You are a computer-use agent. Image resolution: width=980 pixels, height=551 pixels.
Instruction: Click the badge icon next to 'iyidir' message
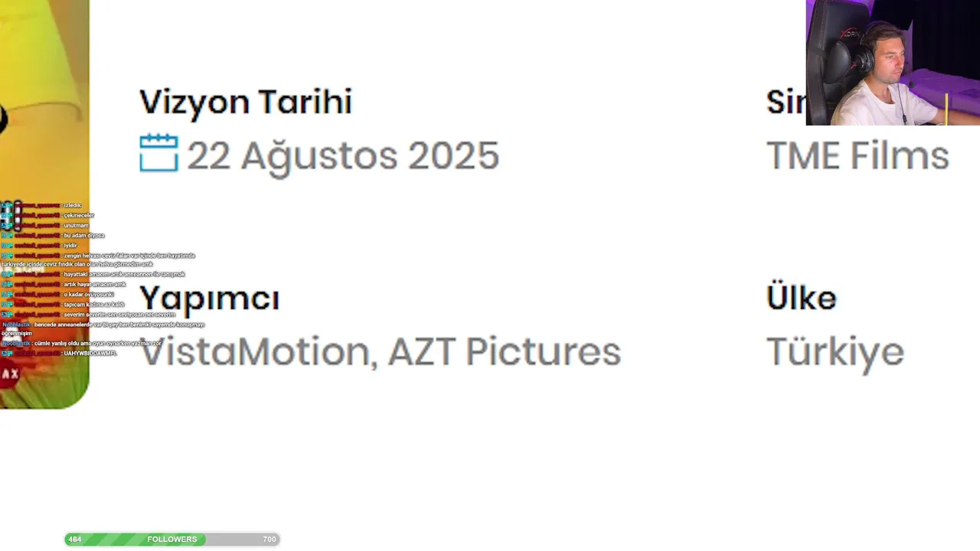click(x=7, y=246)
